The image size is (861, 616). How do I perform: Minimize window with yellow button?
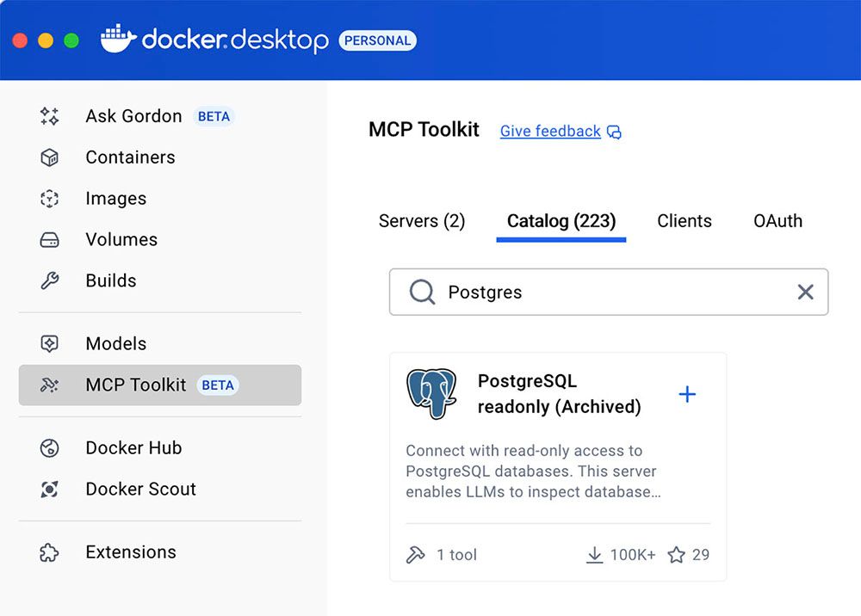tap(46, 40)
